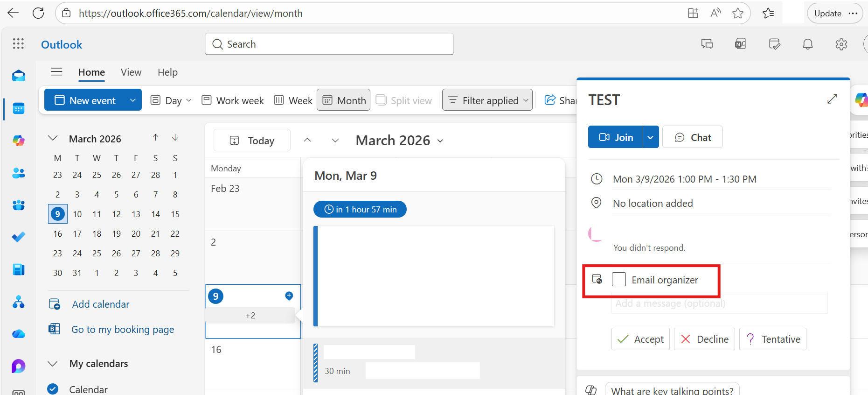This screenshot has height=395, width=868.
Task: Open Calendar icon in left sidebar
Action: [x=19, y=109]
